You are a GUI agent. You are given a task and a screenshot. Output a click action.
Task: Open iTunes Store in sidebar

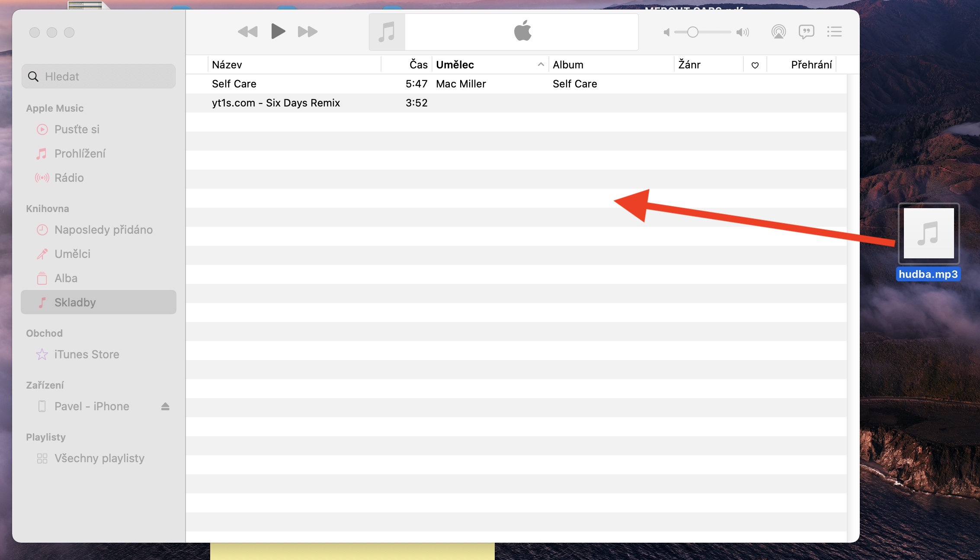click(x=86, y=354)
